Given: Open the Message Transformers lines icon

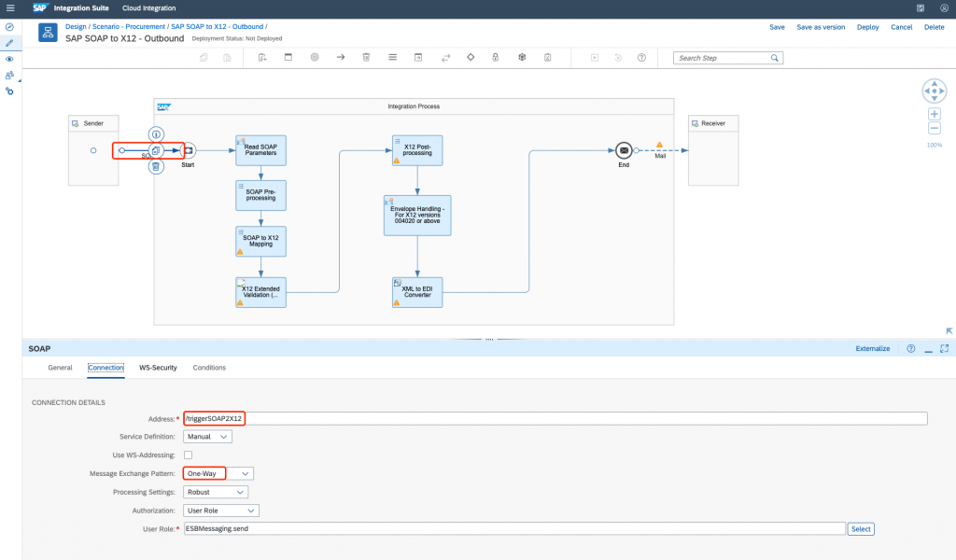Looking at the screenshot, I should 393,57.
